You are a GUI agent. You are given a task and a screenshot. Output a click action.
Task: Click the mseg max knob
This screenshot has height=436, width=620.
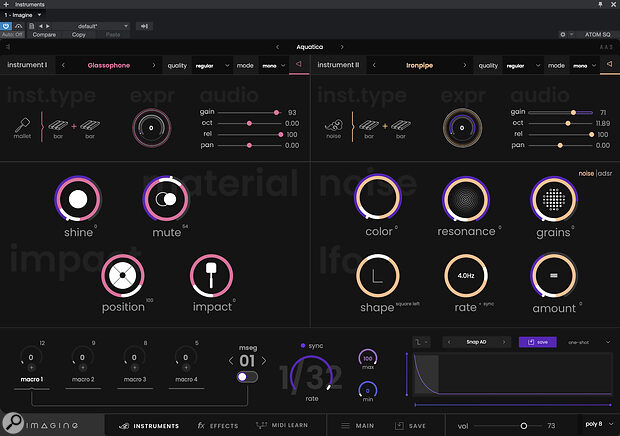click(x=368, y=358)
